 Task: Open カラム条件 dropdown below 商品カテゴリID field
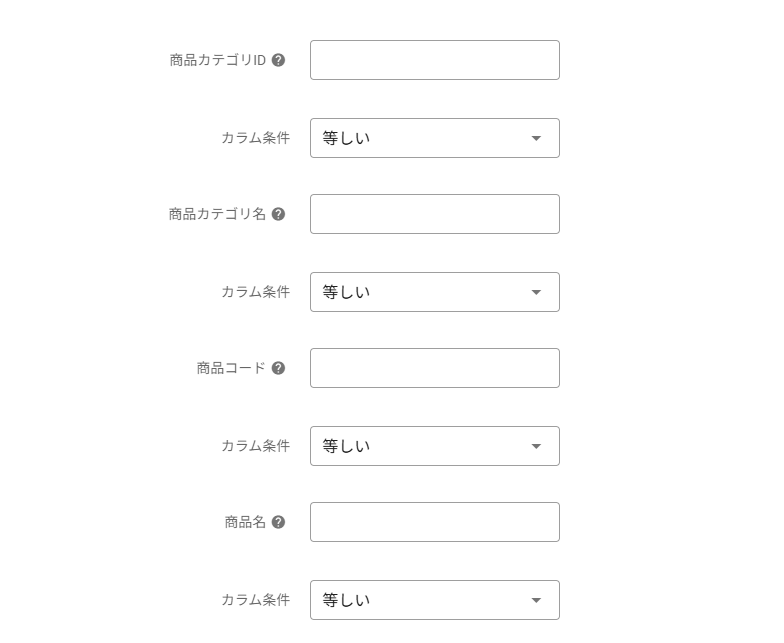[x=434, y=138]
